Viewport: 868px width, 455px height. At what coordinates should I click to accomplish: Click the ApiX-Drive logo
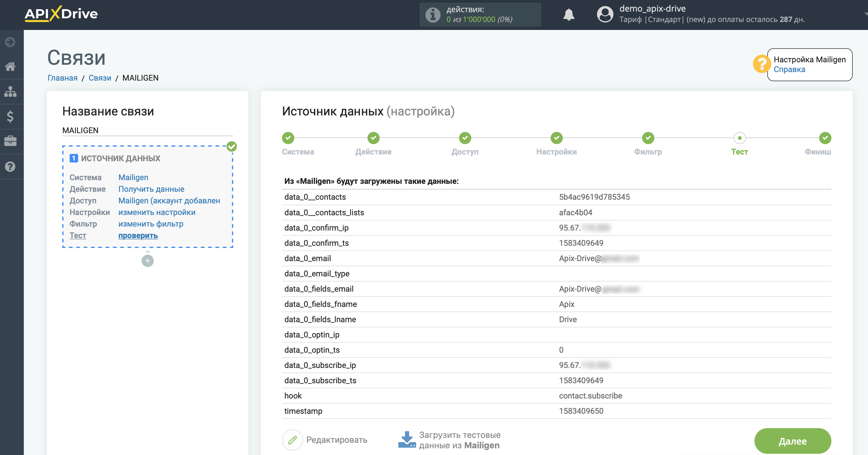[x=61, y=14]
